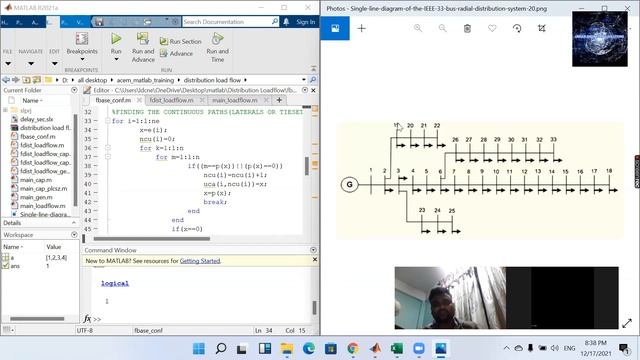
Task: Expand the slprj folder
Action: (x=5, y=110)
